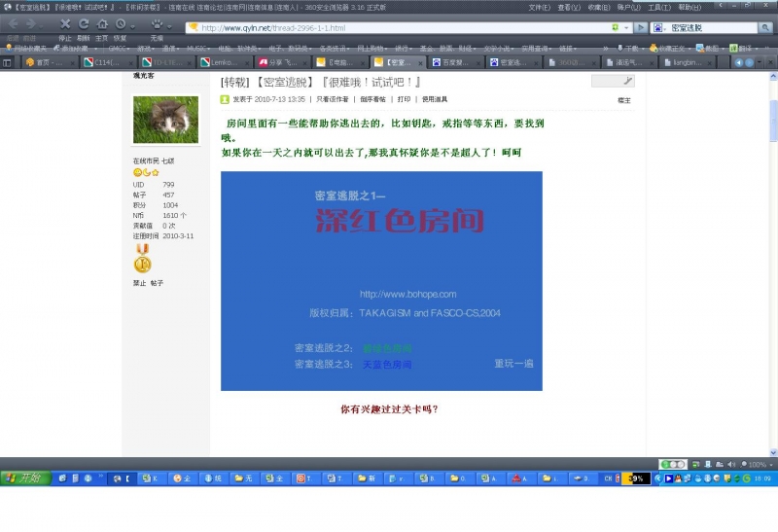778x532 pixels.
Task: Open the 收藏(B) menu
Action: pyautogui.click(x=599, y=7)
